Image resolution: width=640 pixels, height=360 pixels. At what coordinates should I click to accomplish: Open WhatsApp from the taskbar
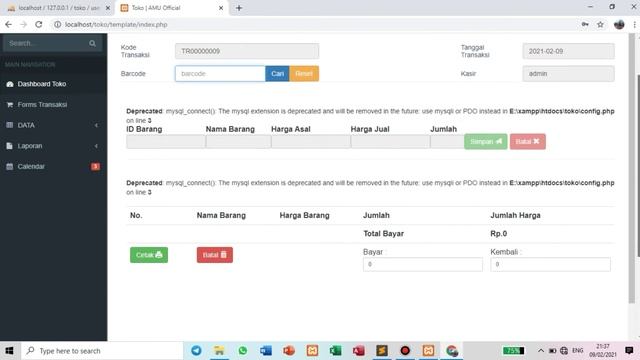click(x=242, y=351)
